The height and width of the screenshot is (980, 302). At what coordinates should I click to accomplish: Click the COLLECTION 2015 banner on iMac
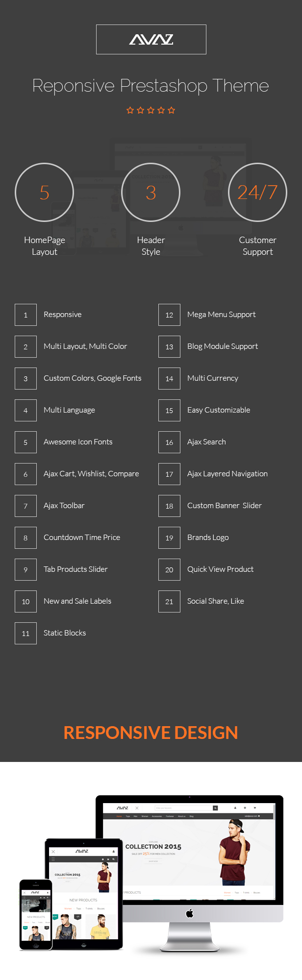[x=153, y=847]
